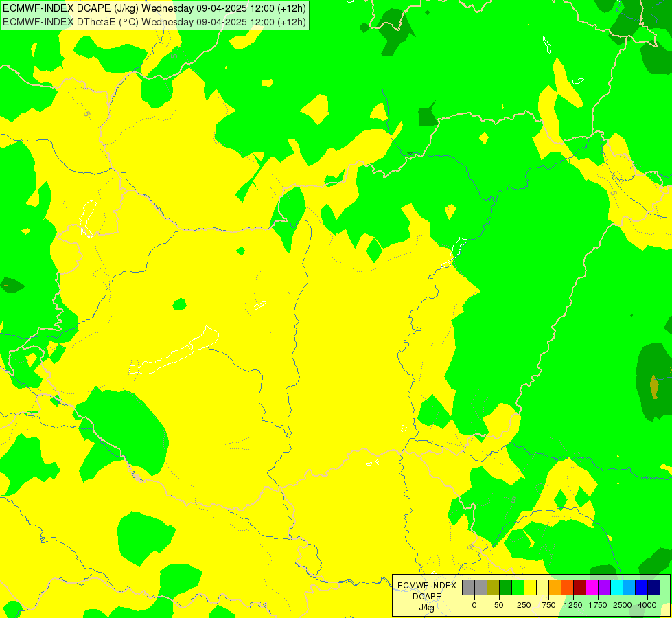Click the pure blue legend swatch before 4000

pos(642,588)
